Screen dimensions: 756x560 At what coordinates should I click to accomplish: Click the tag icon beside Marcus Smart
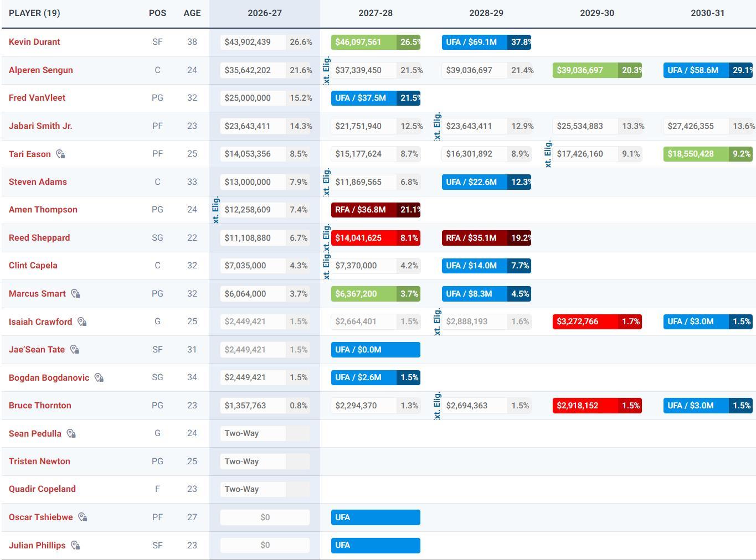(x=76, y=294)
